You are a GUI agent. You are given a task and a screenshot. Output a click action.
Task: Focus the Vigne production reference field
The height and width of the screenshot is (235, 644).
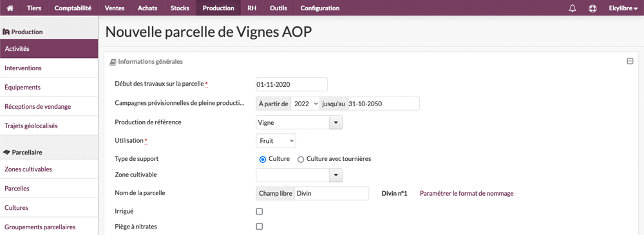(293, 122)
